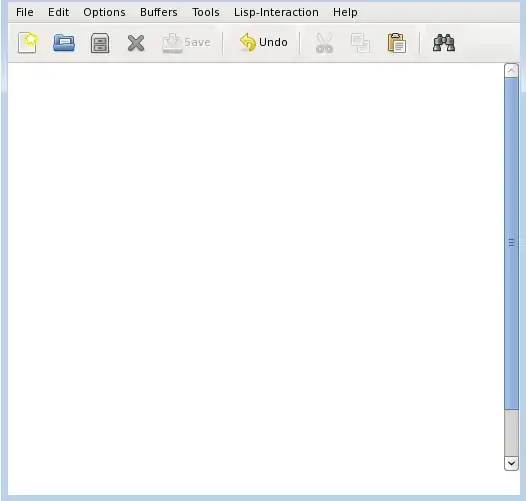Kill the current buffer with the X icon
Image resolution: width=526 pixels, height=501 pixels.
click(x=136, y=43)
